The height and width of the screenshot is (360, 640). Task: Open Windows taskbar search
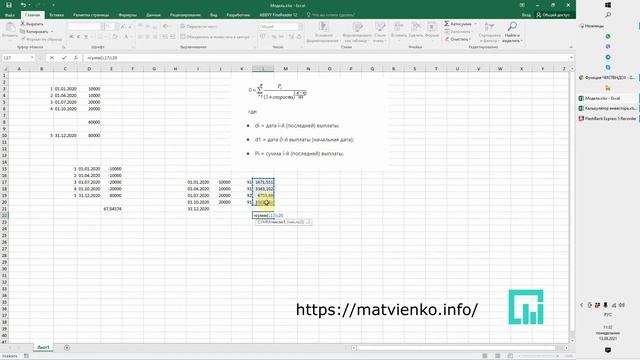[608, 15]
